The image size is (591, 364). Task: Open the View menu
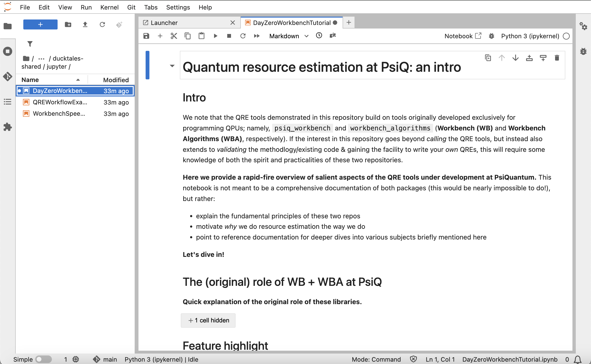coord(65,7)
